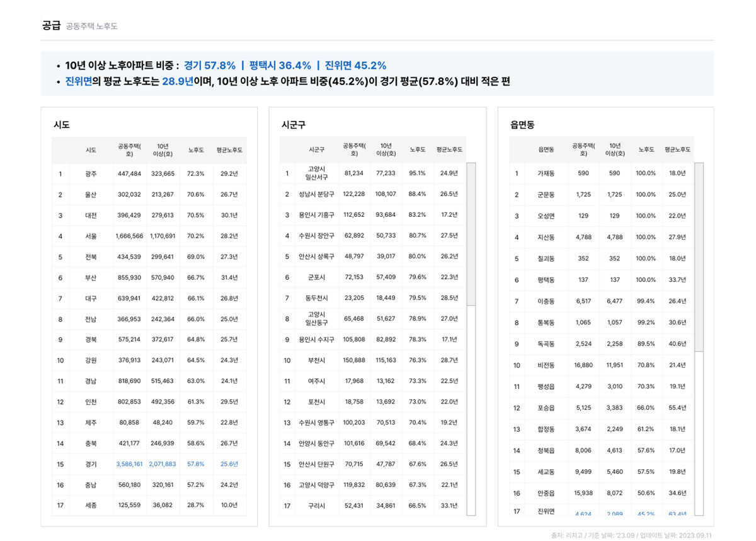Select the 안중읍 row name
The height and width of the screenshot is (541, 756).
click(546, 493)
